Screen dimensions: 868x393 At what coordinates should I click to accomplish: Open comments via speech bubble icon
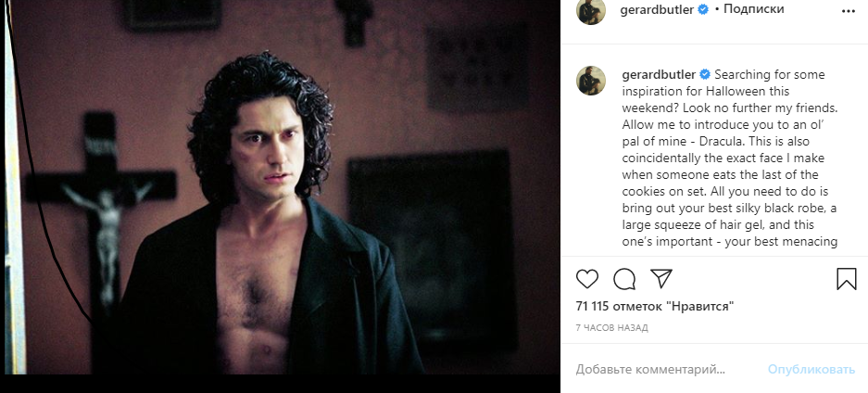pyautogui.click(x=624, y=279)
